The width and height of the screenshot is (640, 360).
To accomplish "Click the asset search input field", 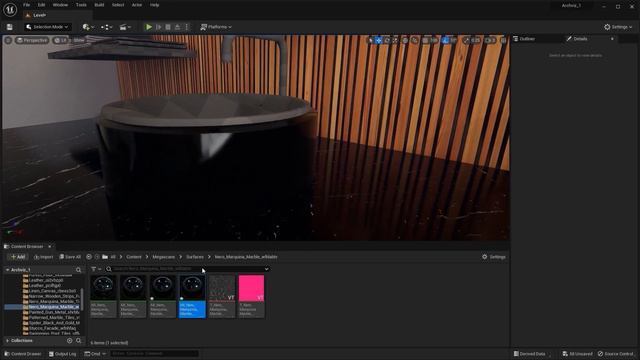I will (187, 269).
